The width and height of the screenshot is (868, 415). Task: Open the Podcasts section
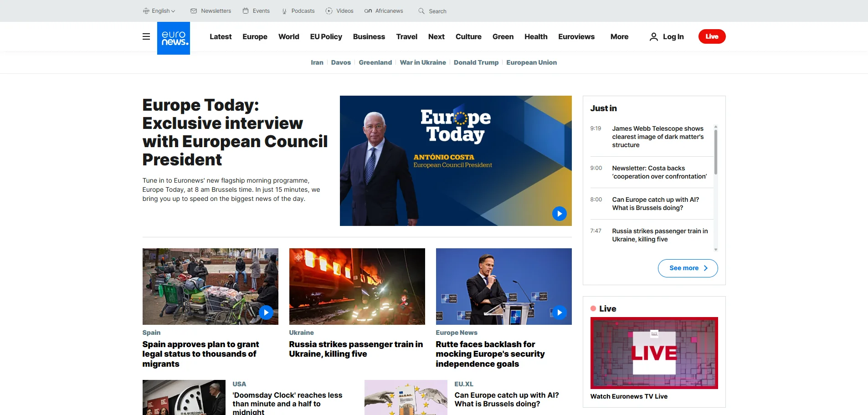[298, 11]
